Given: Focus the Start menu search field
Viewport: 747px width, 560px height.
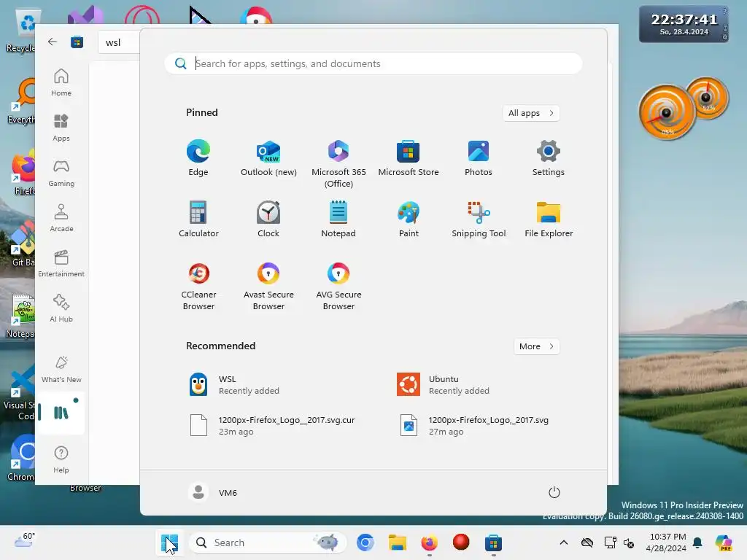Looking at the screenshot, I should click(373, 63).
